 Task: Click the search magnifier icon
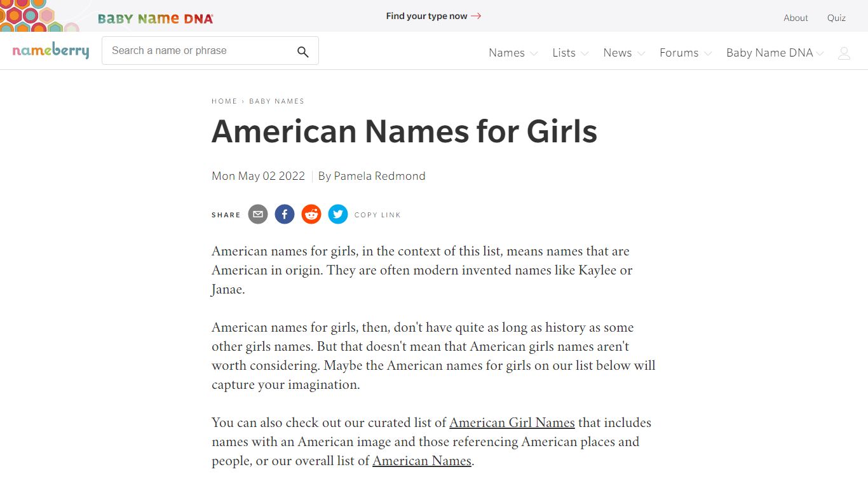point(303,52)
